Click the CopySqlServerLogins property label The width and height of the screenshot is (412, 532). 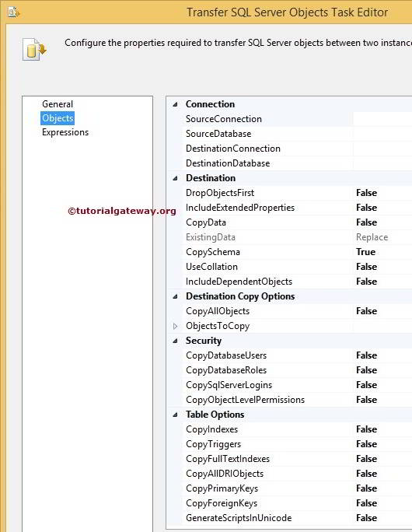(x=229, y=385)
